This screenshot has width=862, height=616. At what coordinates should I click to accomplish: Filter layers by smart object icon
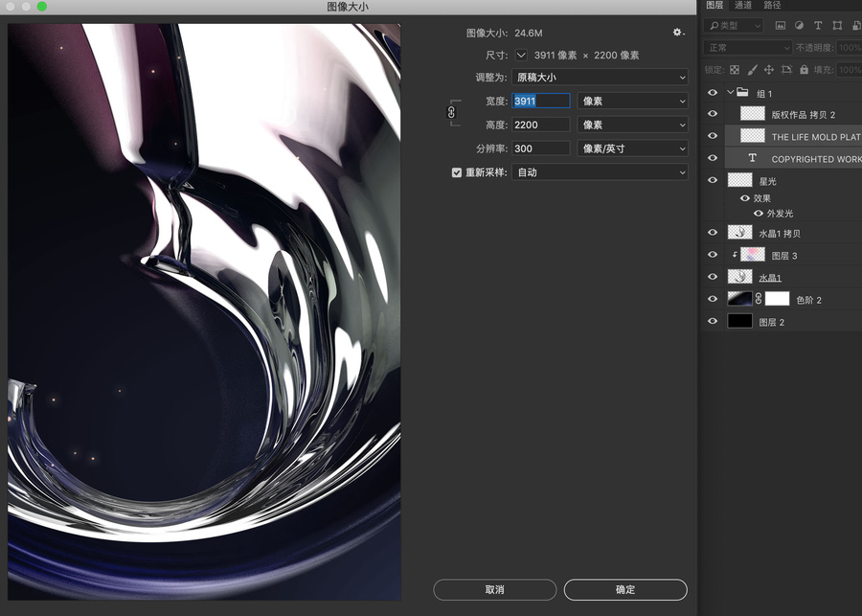point(856,25)
